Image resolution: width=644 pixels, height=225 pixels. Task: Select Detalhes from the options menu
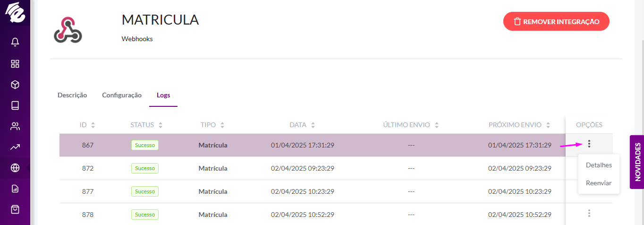click(599, 165)
